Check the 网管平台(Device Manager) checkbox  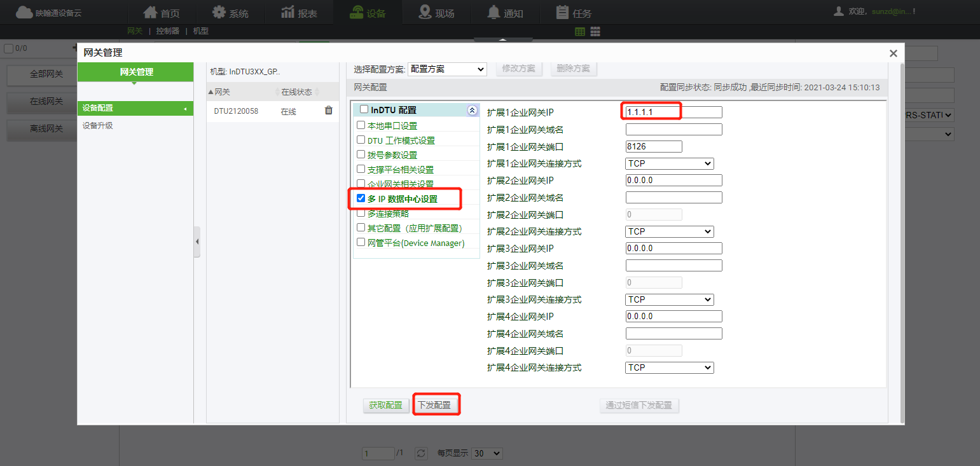(x=361, y=242)
